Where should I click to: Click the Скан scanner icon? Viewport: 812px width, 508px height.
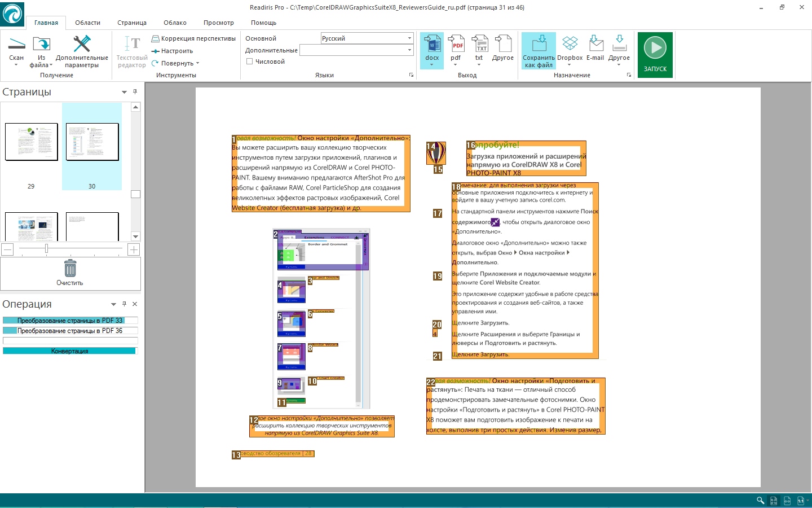click(16, 44)
